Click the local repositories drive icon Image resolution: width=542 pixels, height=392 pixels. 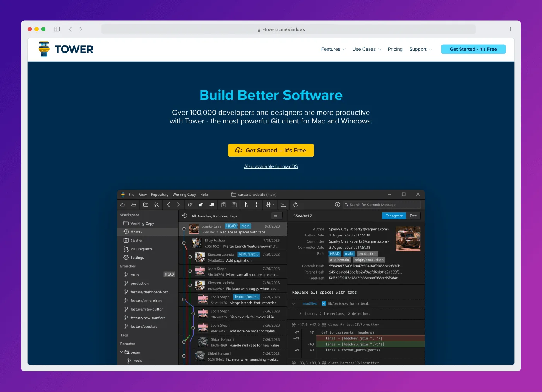[134, 205]
